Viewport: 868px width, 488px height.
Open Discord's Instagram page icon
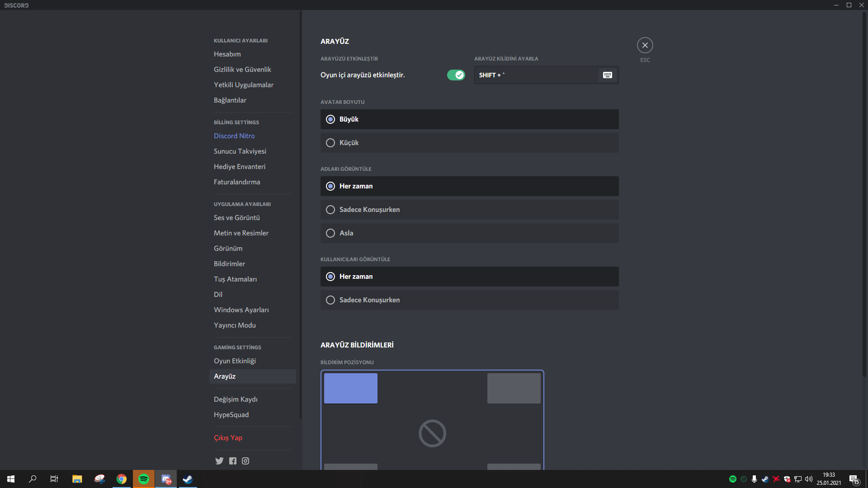coord(245,461)
